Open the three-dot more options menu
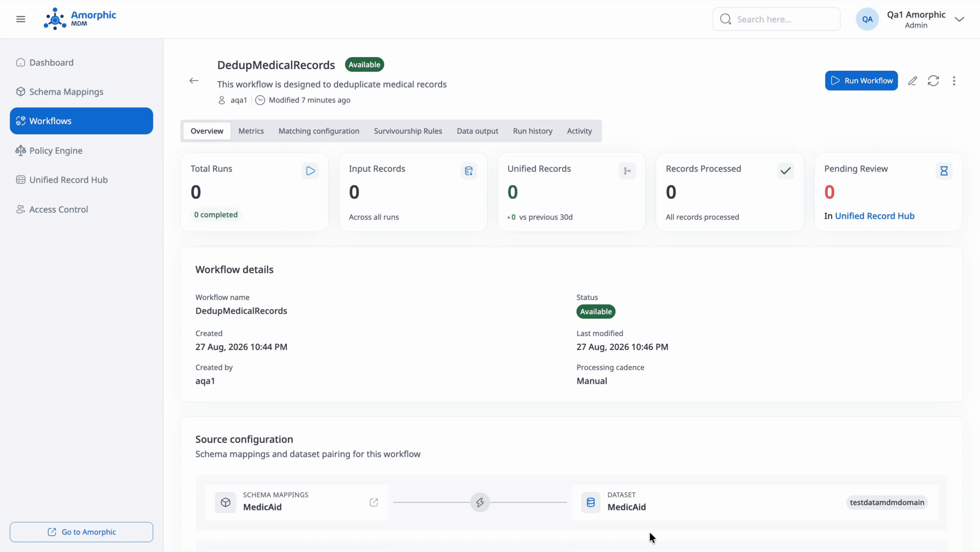The width and height of the screenshot is (980, 552). (954, 81)
